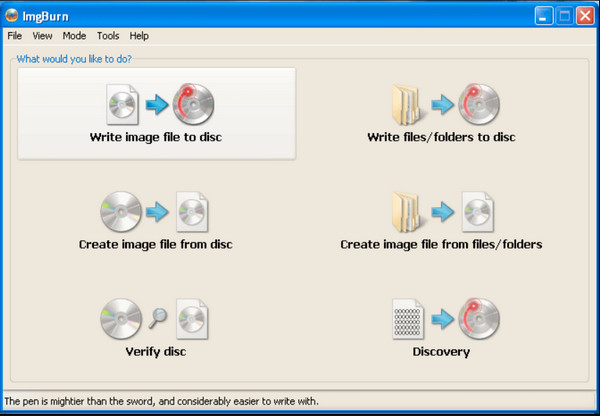Screen dimensions: 600x416
Task: Open the File menu
Action: [x=15, y=36]
